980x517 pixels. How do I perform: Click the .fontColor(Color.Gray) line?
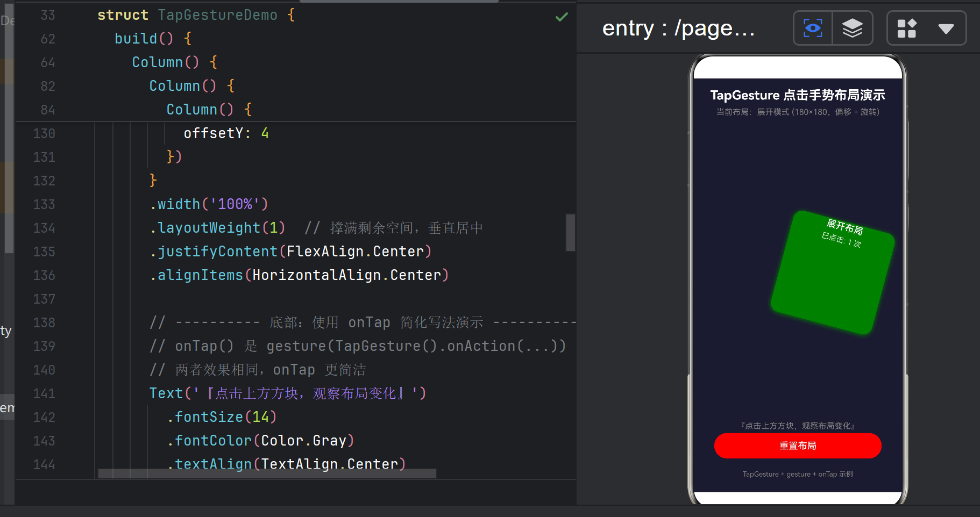tap(260, 441)
